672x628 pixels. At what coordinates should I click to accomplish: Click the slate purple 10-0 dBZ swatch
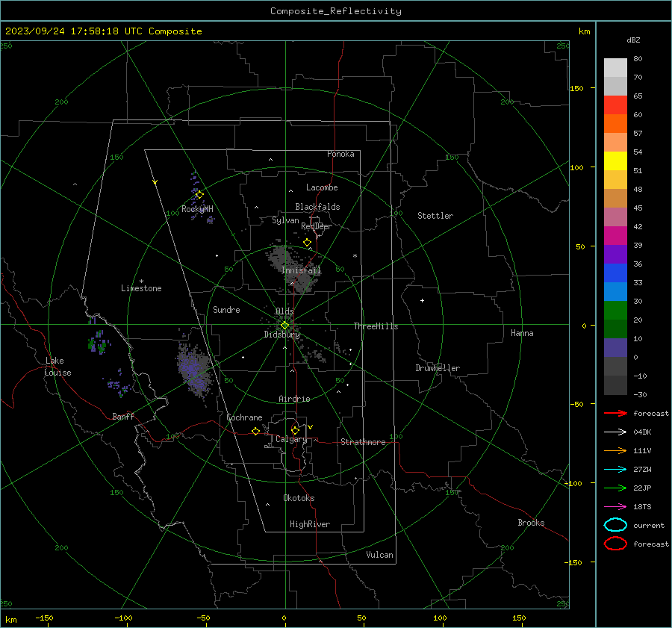pyautogui.click(x=615, y=348)
